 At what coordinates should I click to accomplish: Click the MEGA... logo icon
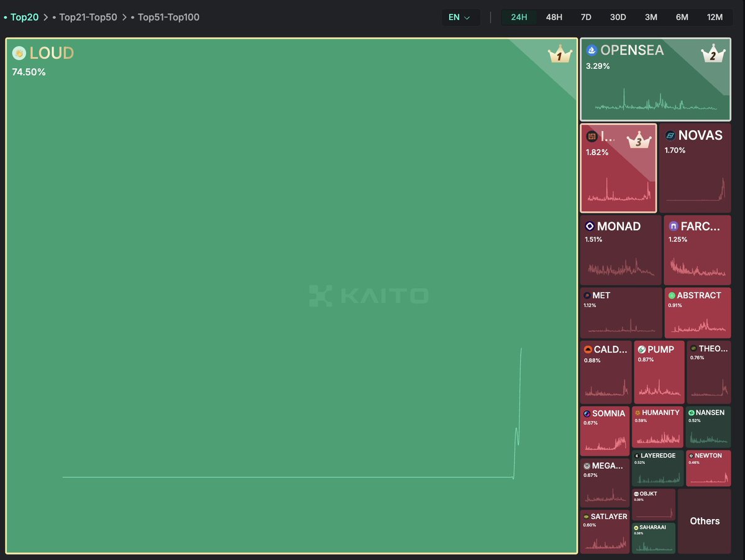coord(587,466)
